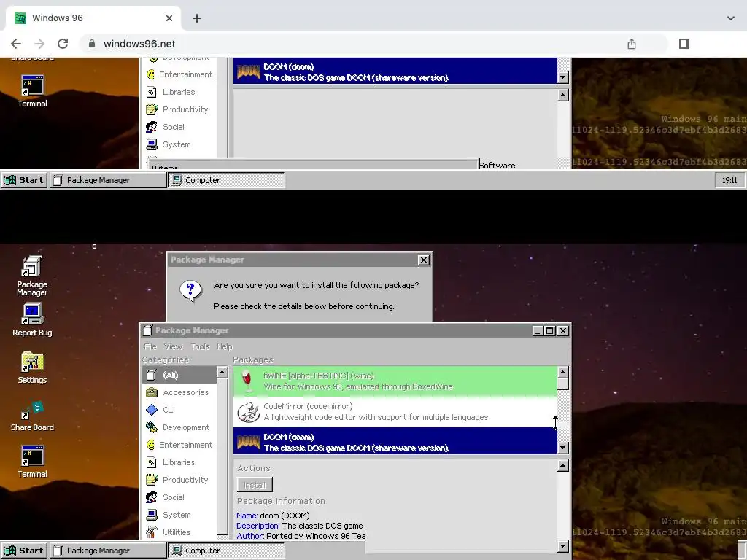This screenshot has height=560, width=747.
Task: Close the Windows 96 browser tab
Action: 169,18
